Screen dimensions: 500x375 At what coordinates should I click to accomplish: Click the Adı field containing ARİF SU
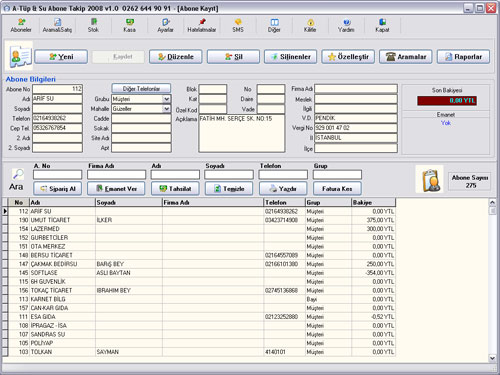57,99
